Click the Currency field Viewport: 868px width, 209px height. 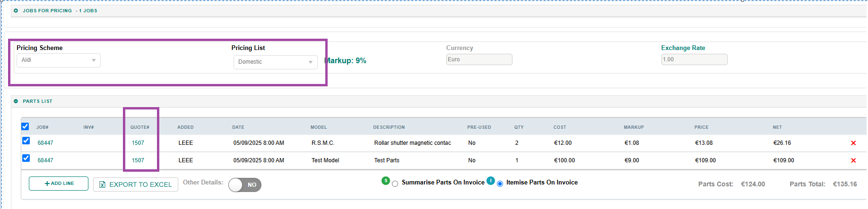[x=478, y=59]
